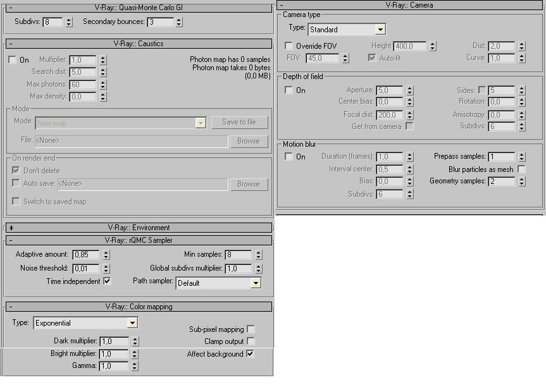546x392 pixels.
Task: Adjust the Adaptive amount spinner
Action: point(106,255)
